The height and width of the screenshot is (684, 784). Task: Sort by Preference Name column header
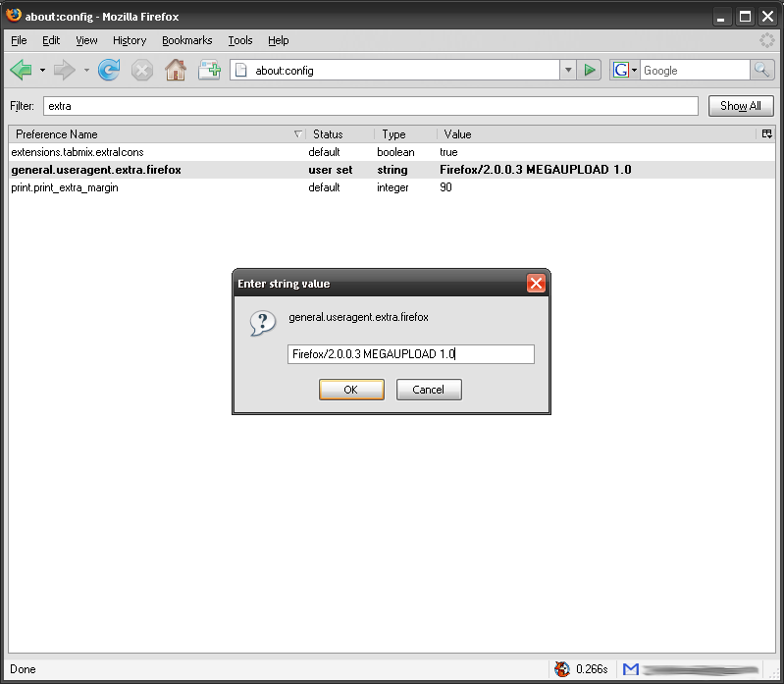tap(156, 134)
